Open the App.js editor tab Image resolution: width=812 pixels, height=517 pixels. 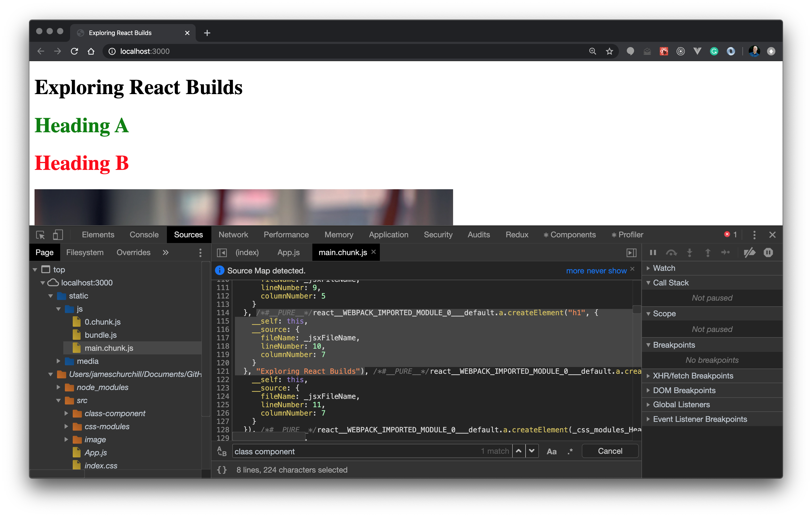288,252
